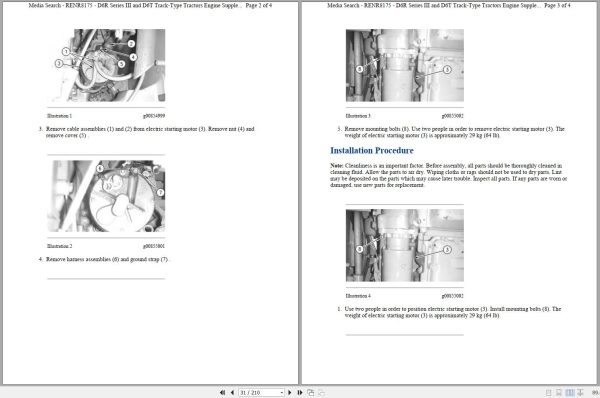Screen dimensions: 600x398
Task: Click step 4 text about harness assemblies
Action: (x=104, y=259)
